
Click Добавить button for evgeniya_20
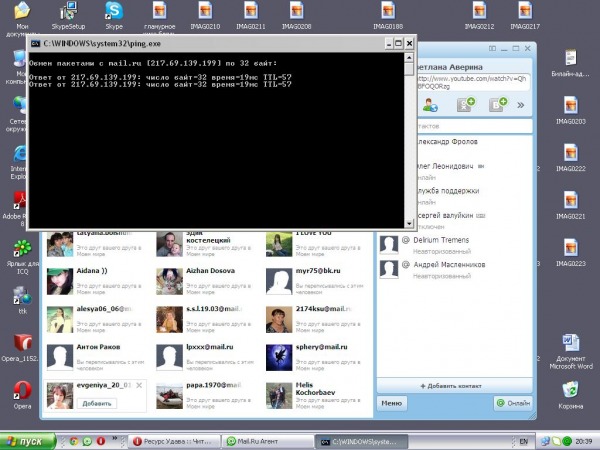97,403
